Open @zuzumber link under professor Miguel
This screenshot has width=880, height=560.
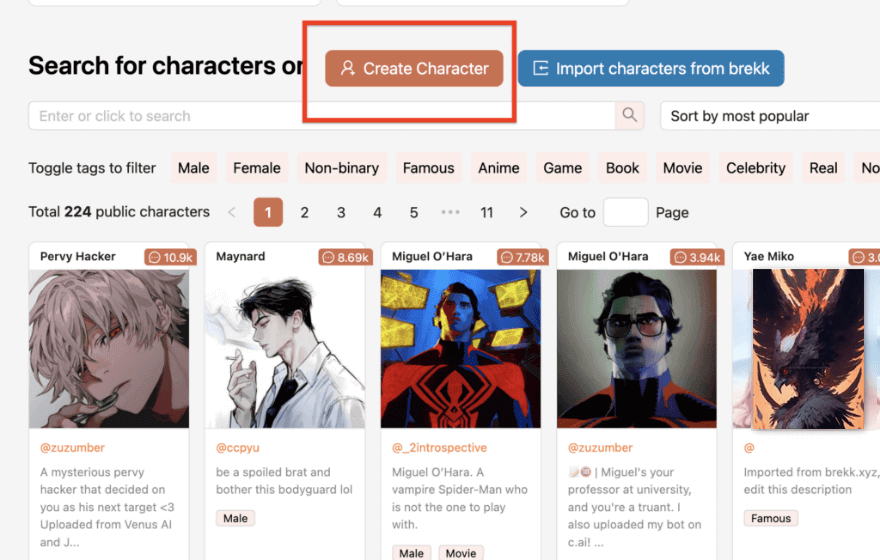pos(601,448)
